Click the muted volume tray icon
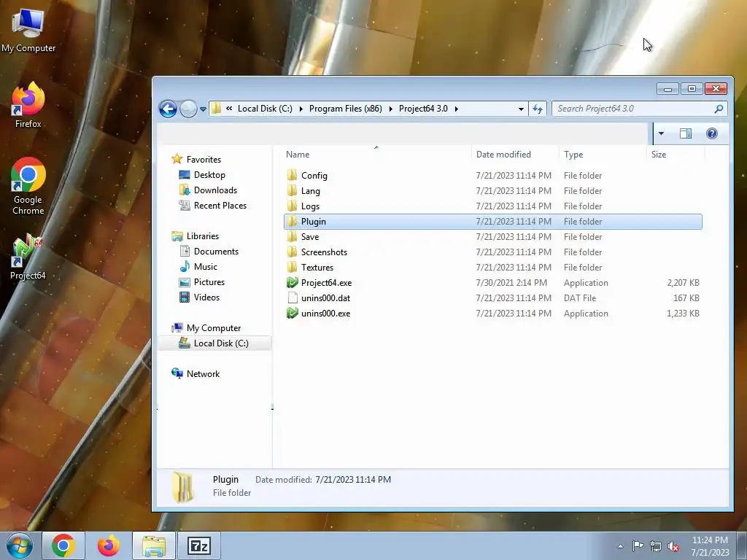The width and height of the screenshot is (747, 560). [673, 547]
